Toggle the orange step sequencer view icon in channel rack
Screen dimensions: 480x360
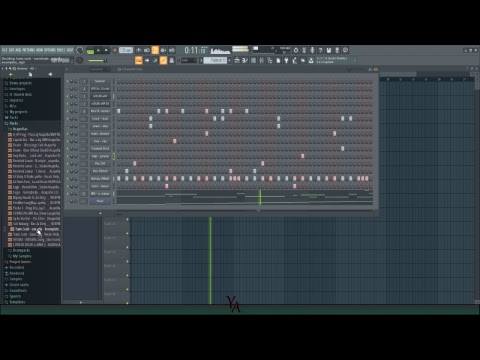tap(376, 69)
